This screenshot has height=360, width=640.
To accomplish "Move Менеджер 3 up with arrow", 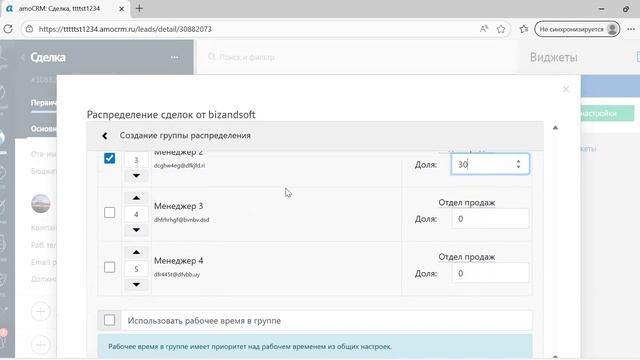I will [x=136, y=198].
